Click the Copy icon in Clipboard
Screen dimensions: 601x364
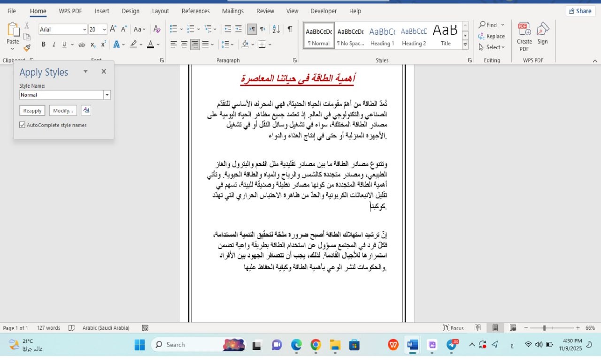click(27, 37)
